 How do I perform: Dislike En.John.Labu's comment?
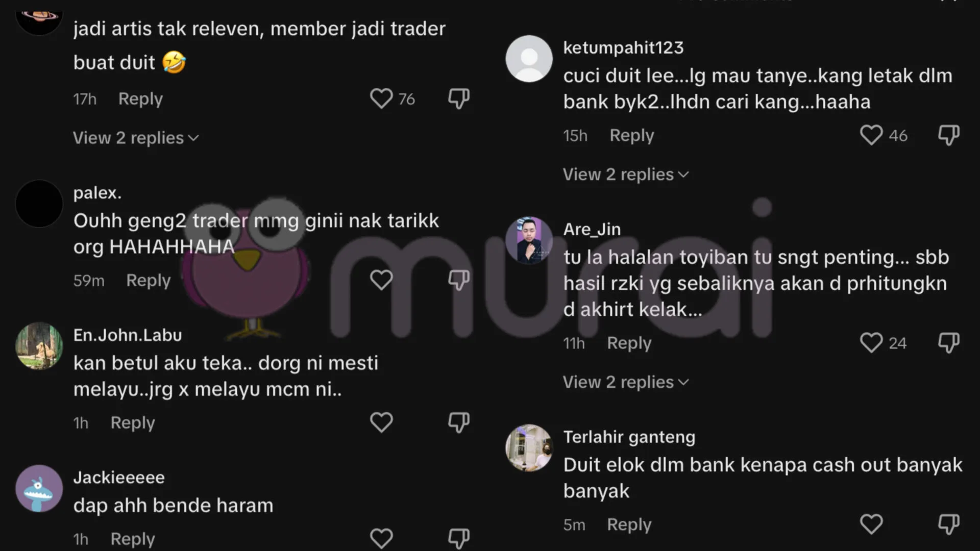point(458,422)
